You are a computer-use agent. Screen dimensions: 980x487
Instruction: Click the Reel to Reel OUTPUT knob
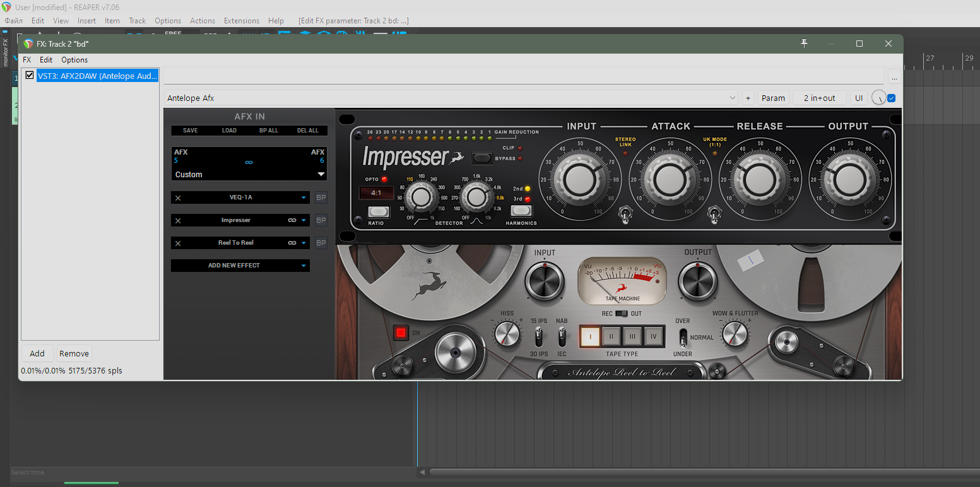tap(698, 280)
